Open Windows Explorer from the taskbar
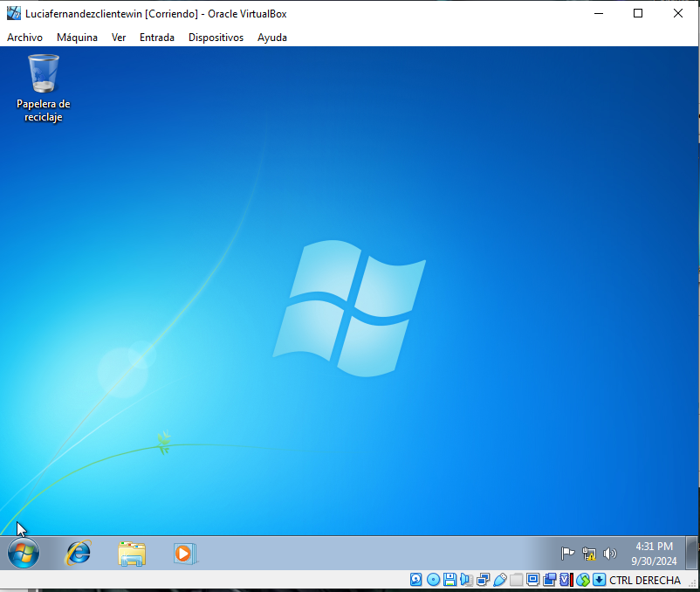Image resolution: width=700 pixels, height=592 pixels. pyautogui.click(x=132, y=553)
